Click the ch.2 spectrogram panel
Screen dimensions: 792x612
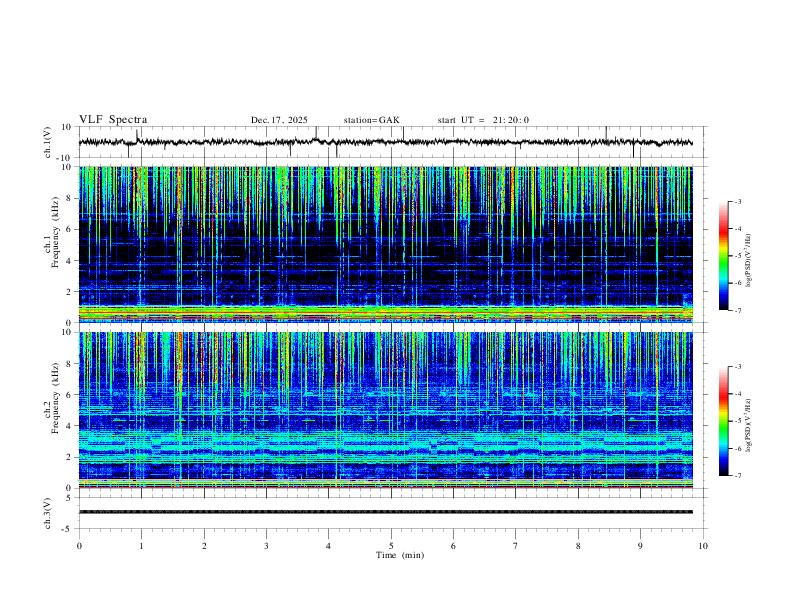[x=385, y=410]
